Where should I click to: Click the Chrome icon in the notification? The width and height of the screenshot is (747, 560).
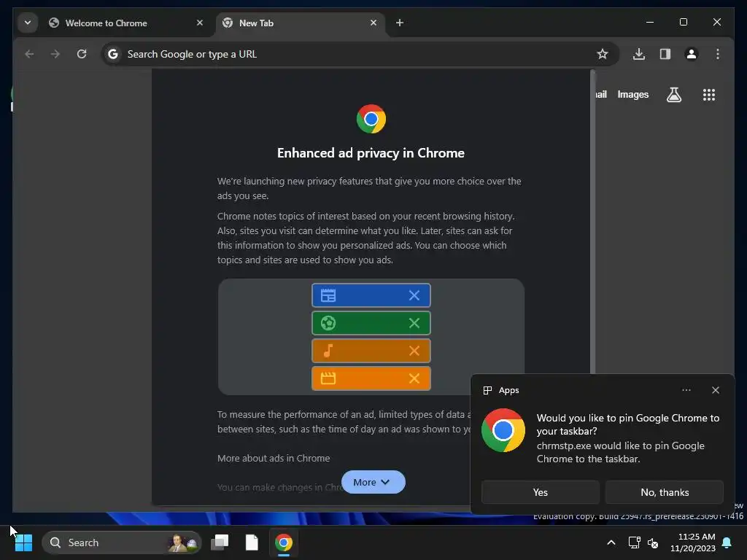pyautogui.click(x=503, y=430)
